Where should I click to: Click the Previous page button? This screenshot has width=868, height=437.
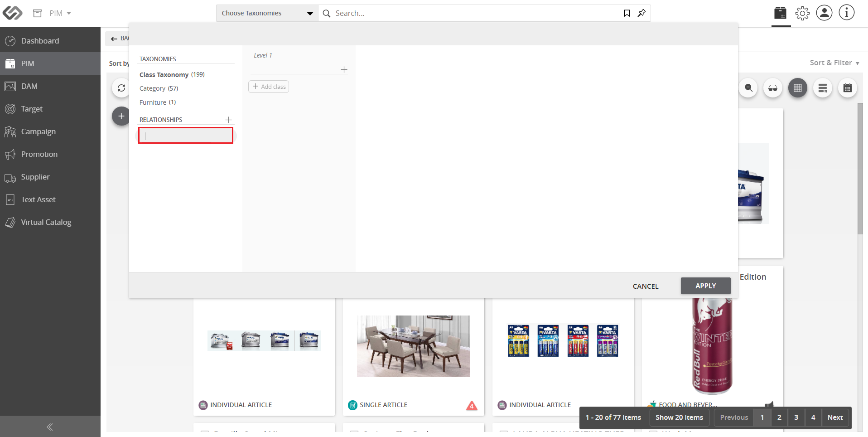(734, 418)
